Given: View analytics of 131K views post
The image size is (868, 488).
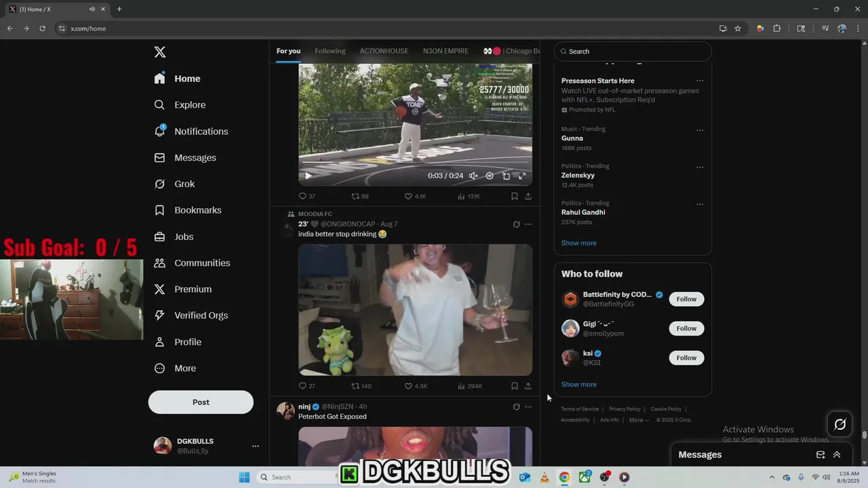Looking at the screenshot, I should 469,196.
